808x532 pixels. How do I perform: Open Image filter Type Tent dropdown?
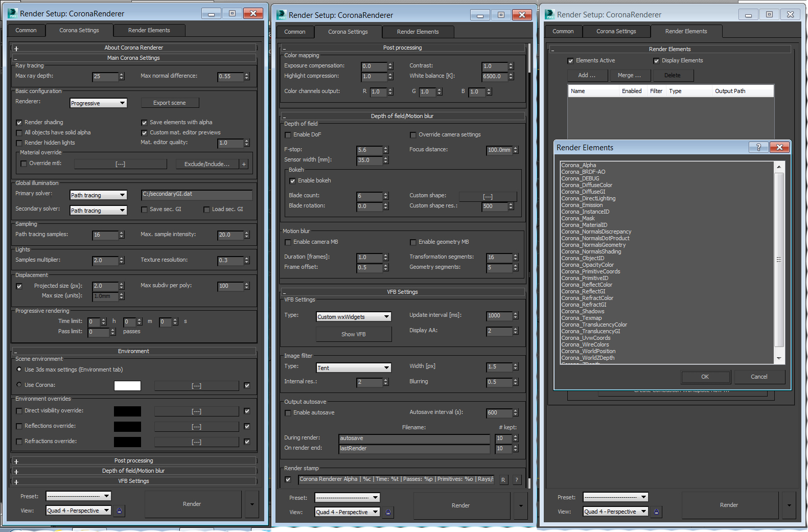coord(354,367)
